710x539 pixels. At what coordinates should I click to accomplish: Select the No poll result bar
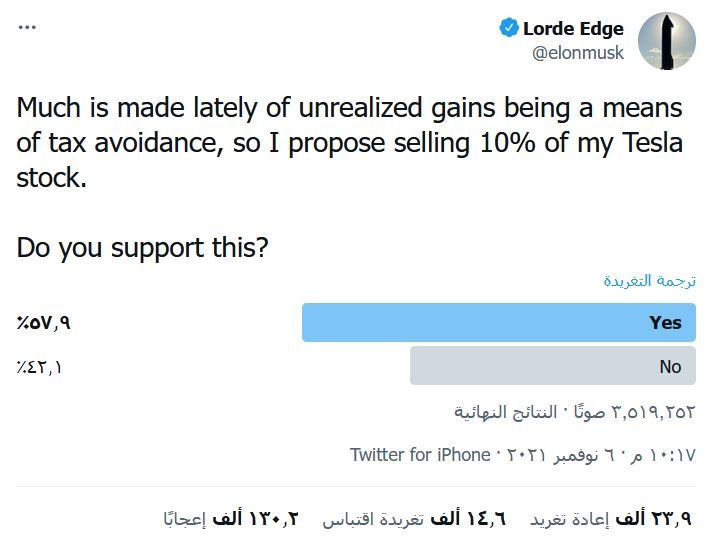553,366
